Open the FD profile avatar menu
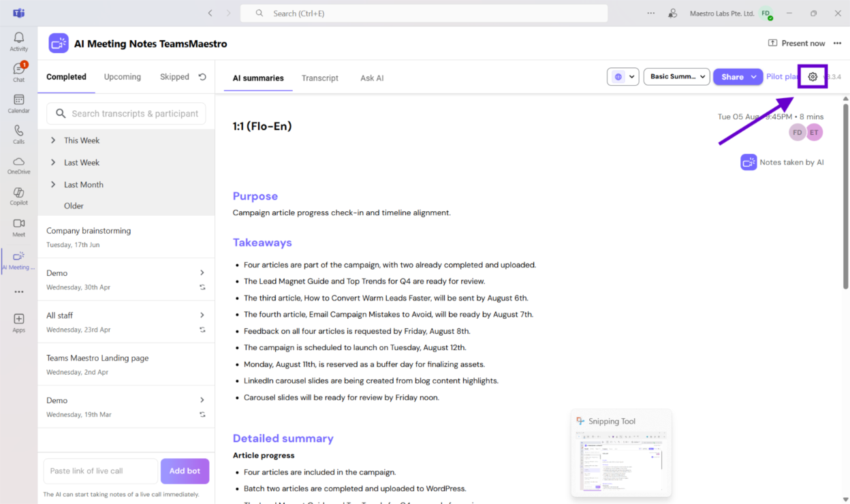 [766, 13]
